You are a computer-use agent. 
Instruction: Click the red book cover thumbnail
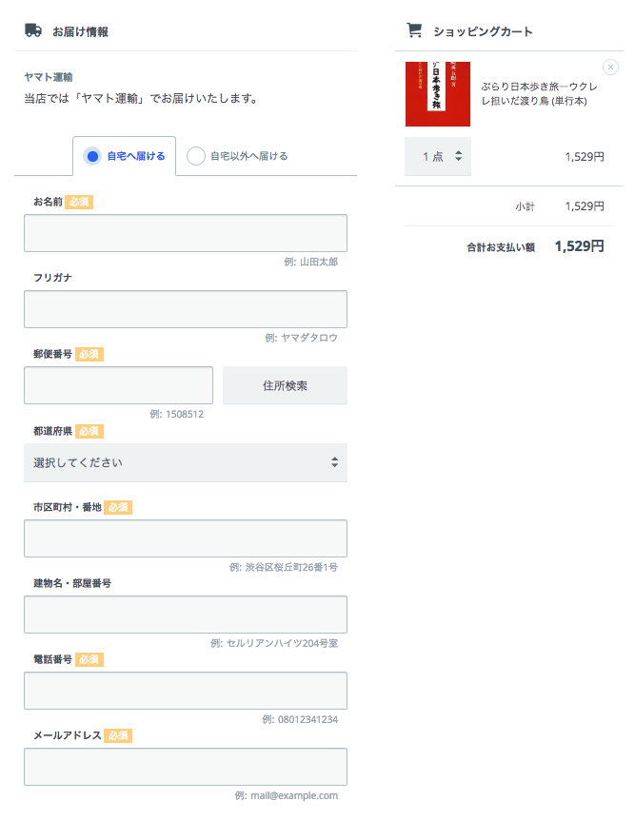(x=438, y=94)
